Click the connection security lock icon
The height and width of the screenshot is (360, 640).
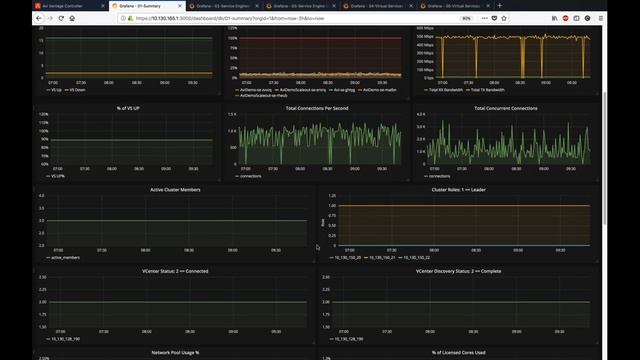(x=131, y=18)
